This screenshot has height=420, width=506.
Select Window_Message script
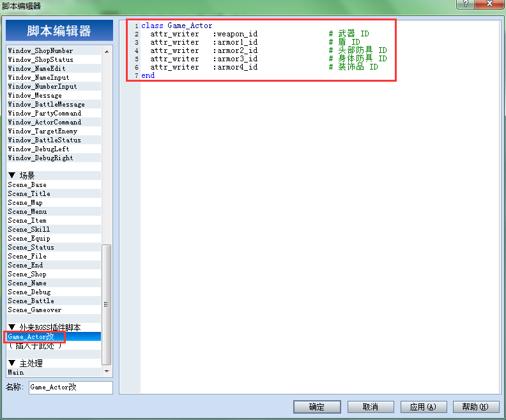(54, 95)
